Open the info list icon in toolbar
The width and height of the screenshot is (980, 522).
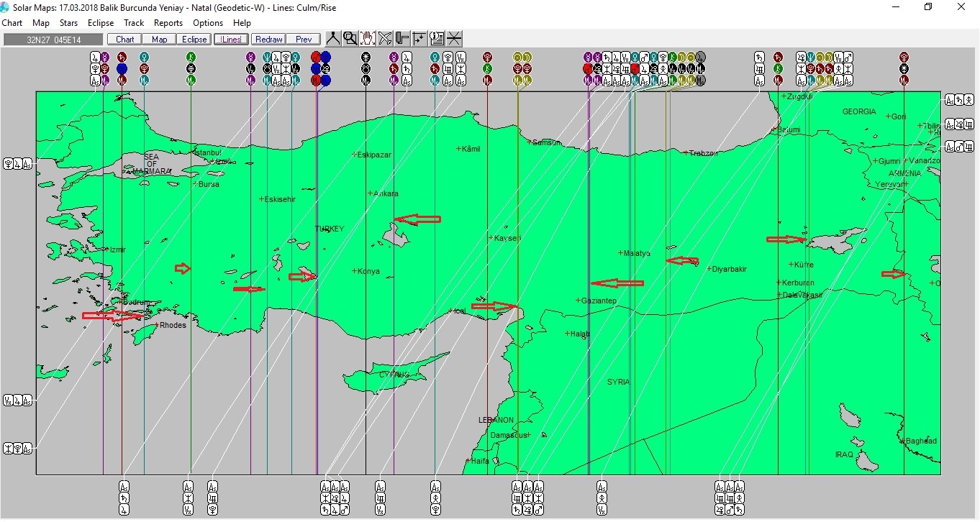pyautogui.click(x=437, y=39)
